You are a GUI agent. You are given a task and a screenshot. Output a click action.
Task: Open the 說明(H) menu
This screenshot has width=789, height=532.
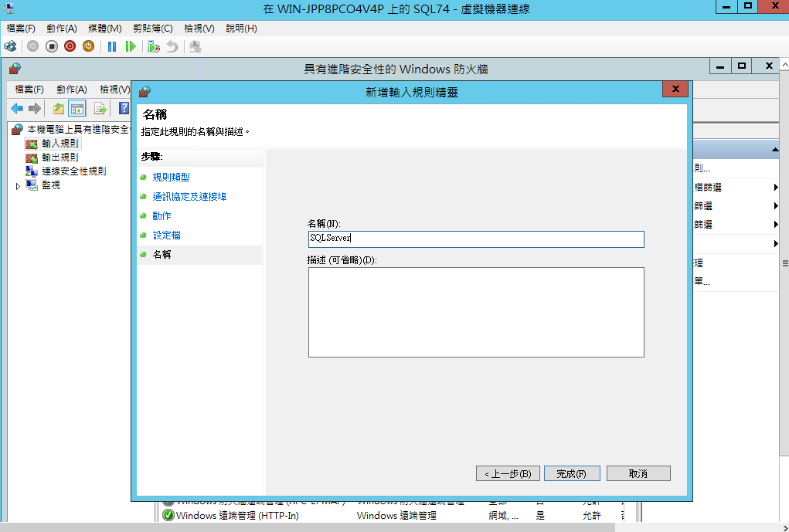[242, 29]
